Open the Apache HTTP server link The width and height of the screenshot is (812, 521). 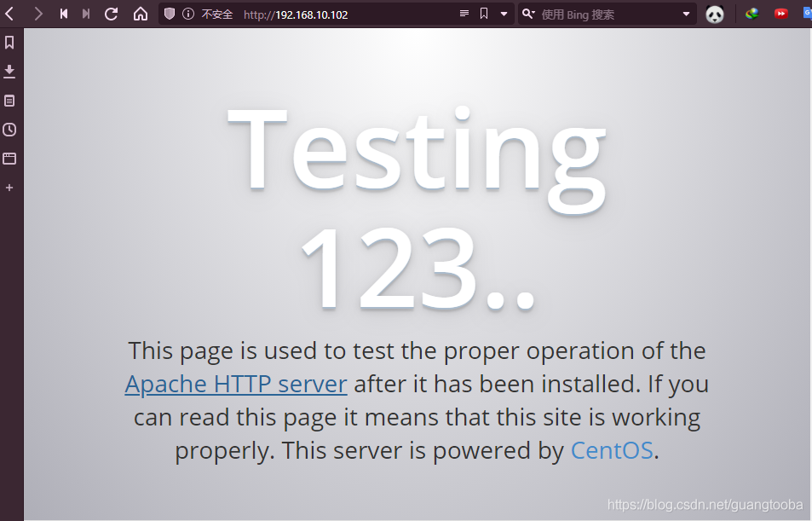pos(236,384)
